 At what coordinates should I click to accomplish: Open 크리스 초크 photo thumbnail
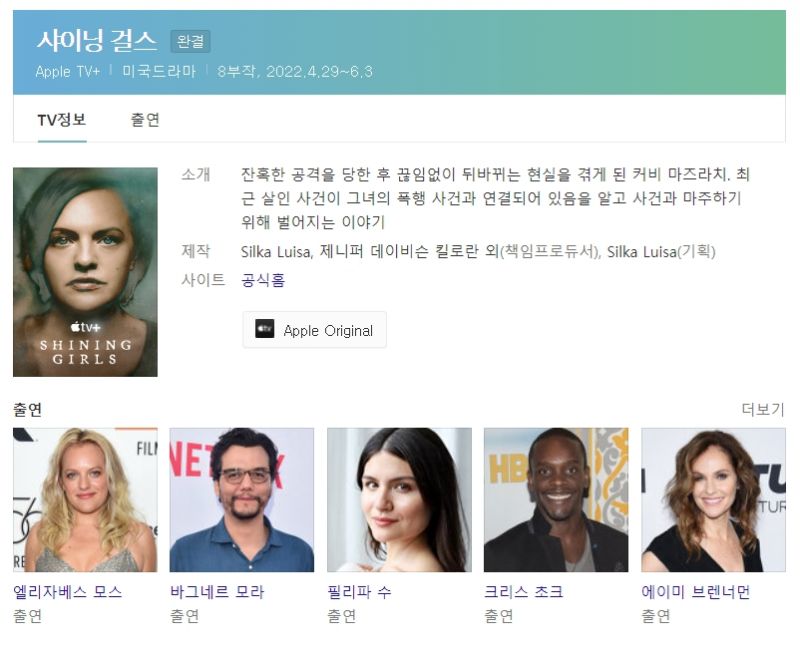(x=556, y=499)
